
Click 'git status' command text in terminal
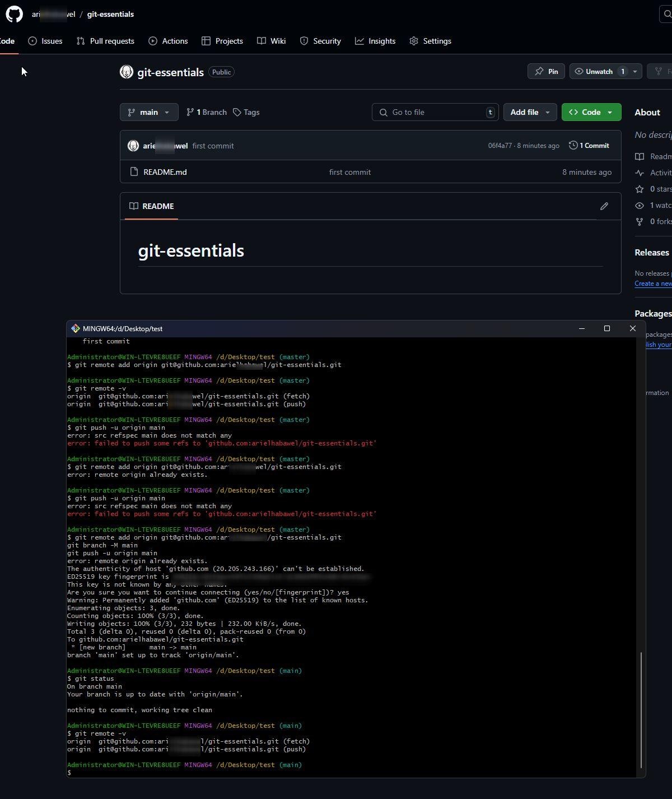[94, 679]
